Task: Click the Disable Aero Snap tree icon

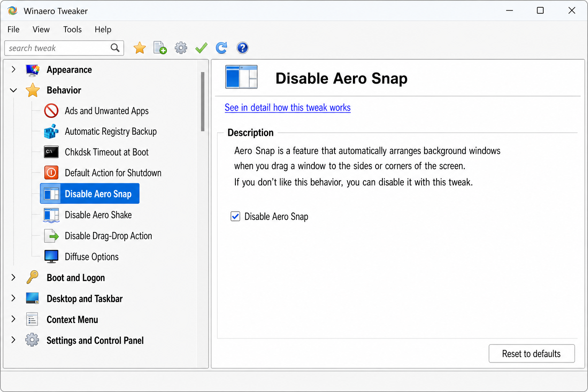Action: click(51, 194)
